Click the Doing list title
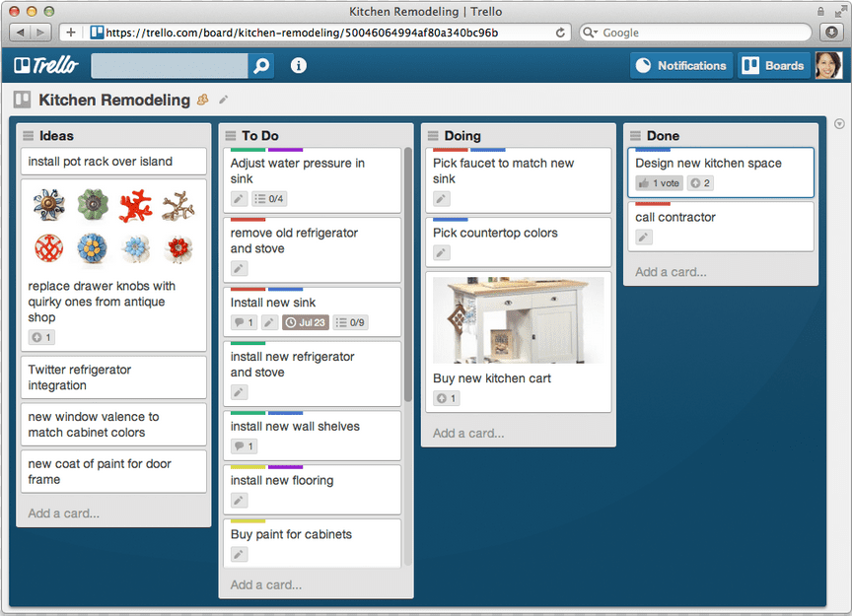 coord(462,136)
